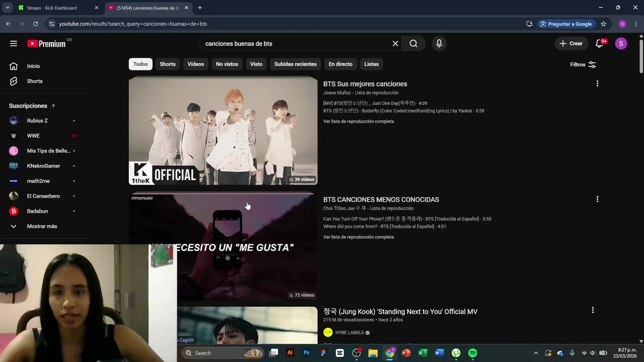
Task: Open Excel from the taskbar
Action: click(423, 353)
